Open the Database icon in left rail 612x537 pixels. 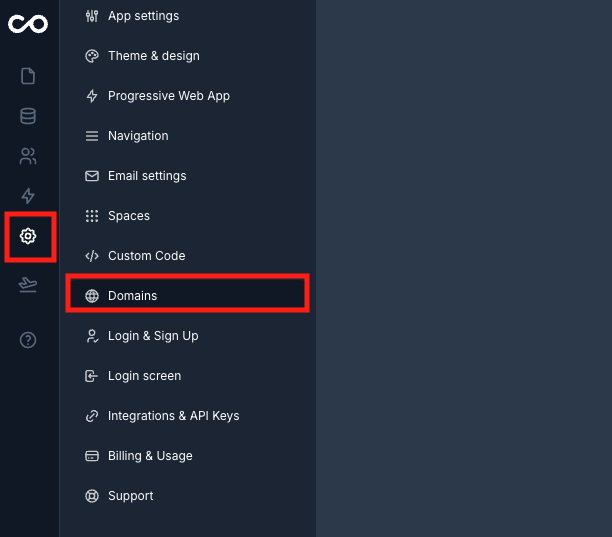pyautogui.click(x=28, y=116)
